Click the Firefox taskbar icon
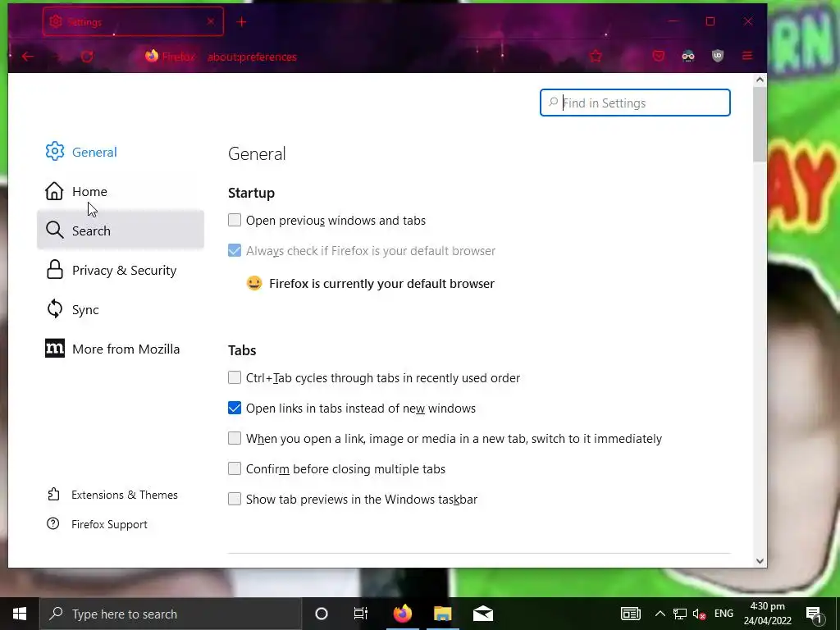The image size is (840, 630). pos(402,614)
